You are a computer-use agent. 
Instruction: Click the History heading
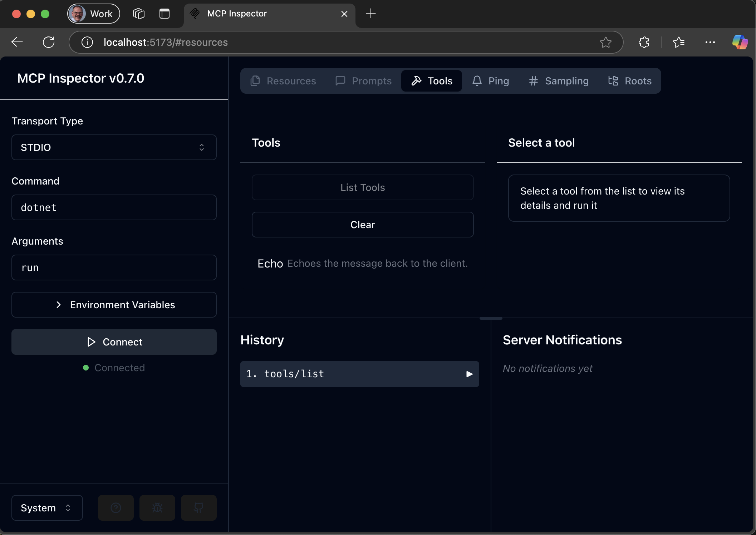[262, 340]
